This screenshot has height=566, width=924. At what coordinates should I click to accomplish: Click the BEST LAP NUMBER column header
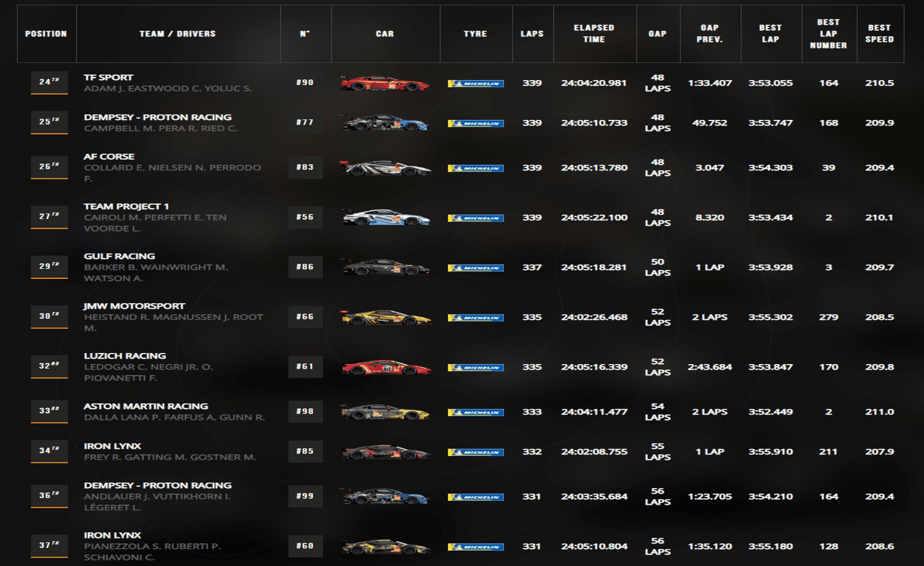pos(829,34)
